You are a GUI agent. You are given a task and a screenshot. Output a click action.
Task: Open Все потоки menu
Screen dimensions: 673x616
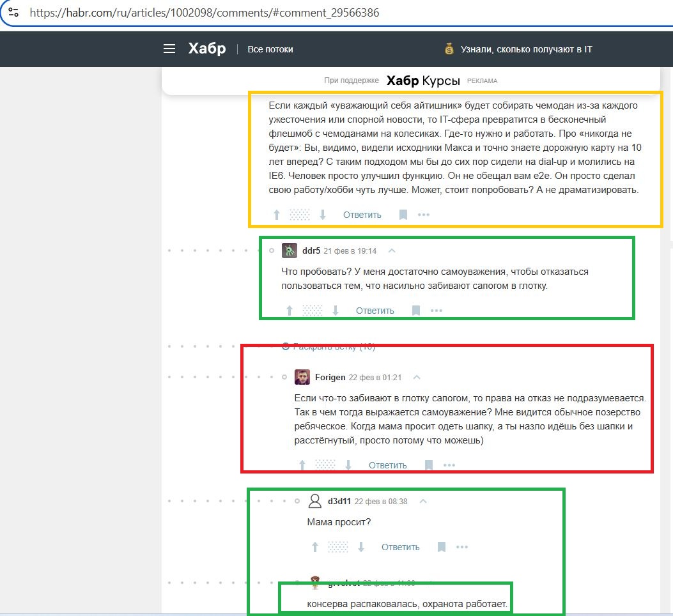[270, 49]
